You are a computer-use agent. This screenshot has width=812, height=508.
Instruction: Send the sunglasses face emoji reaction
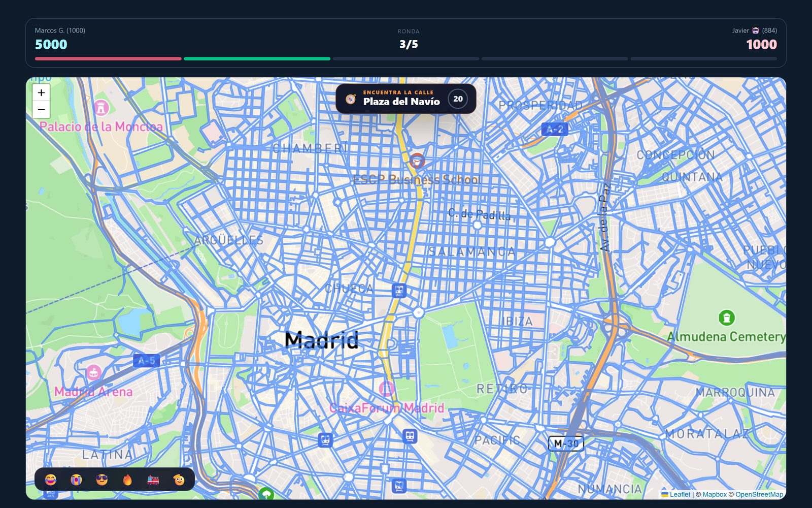click(102, 480)
